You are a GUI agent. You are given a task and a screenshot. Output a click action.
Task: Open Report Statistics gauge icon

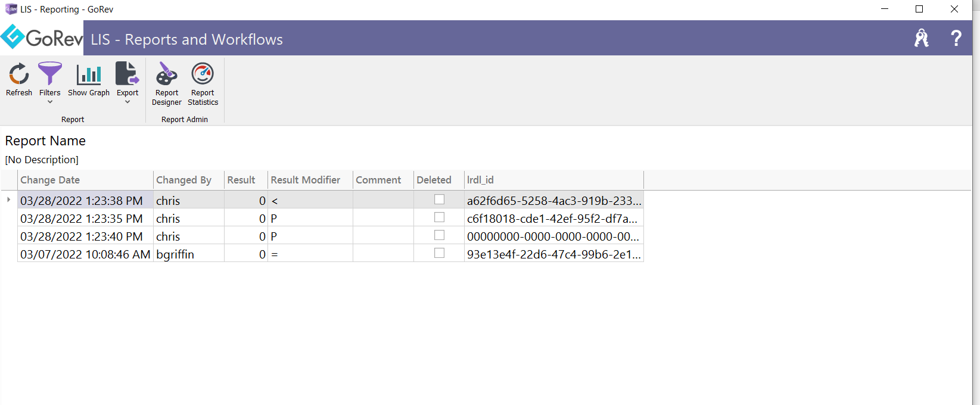[x=203, y=74]
